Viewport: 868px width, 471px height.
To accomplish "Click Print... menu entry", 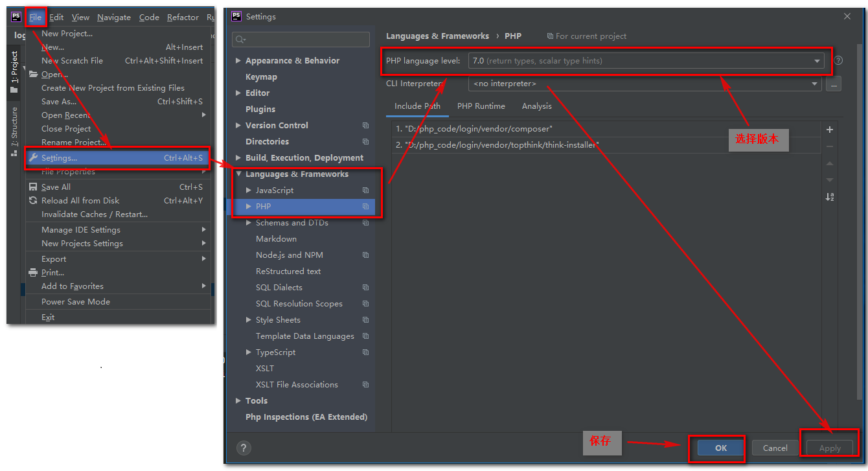I will coord(117,273).
